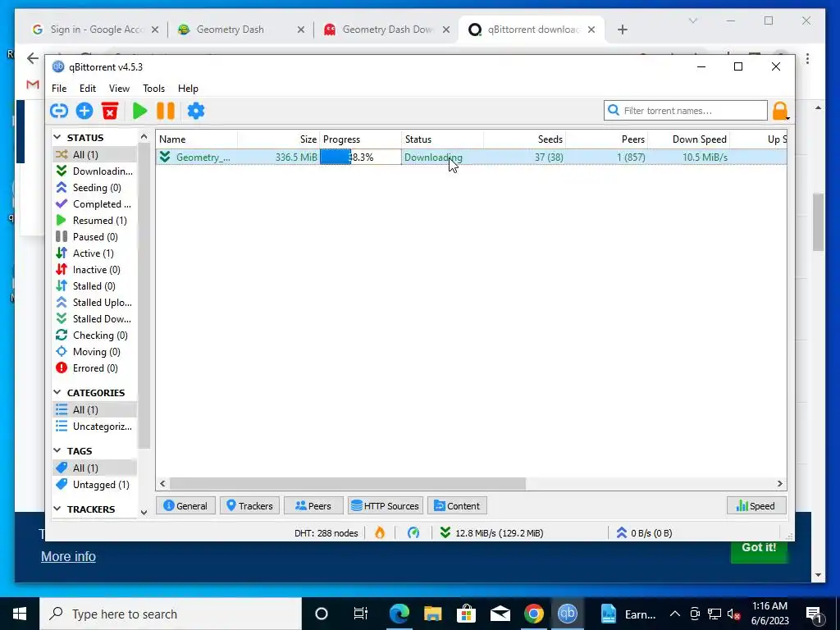Select the Active (1) filter
The image size is (840, 630).
point(94,253)
